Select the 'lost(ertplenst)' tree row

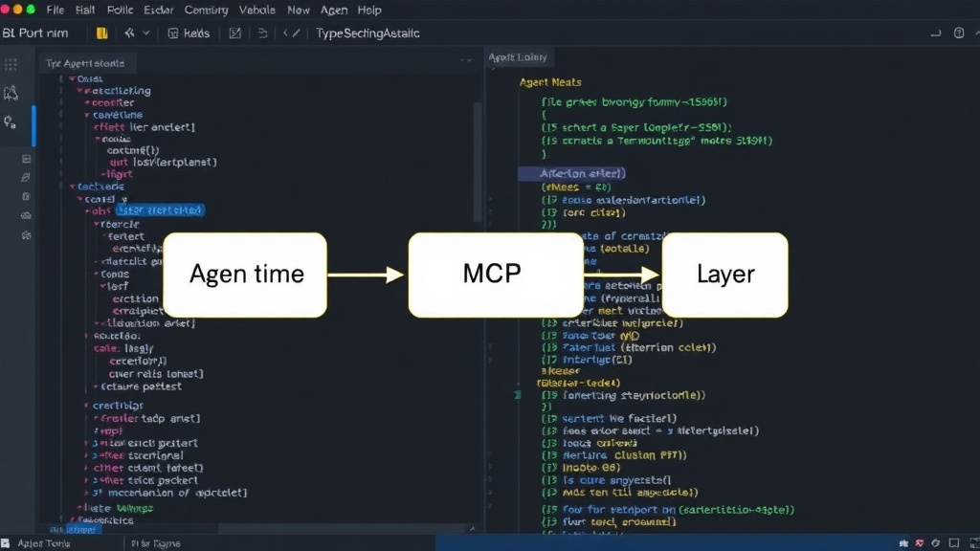click(x=163, y=163)
